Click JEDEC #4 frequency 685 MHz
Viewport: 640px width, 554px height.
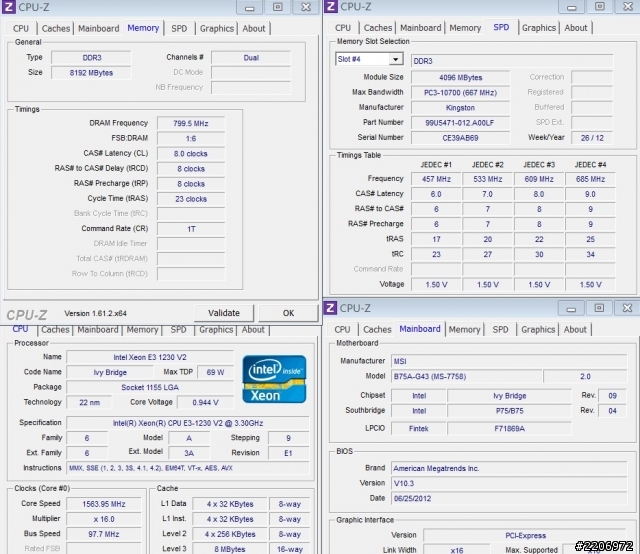590,179
